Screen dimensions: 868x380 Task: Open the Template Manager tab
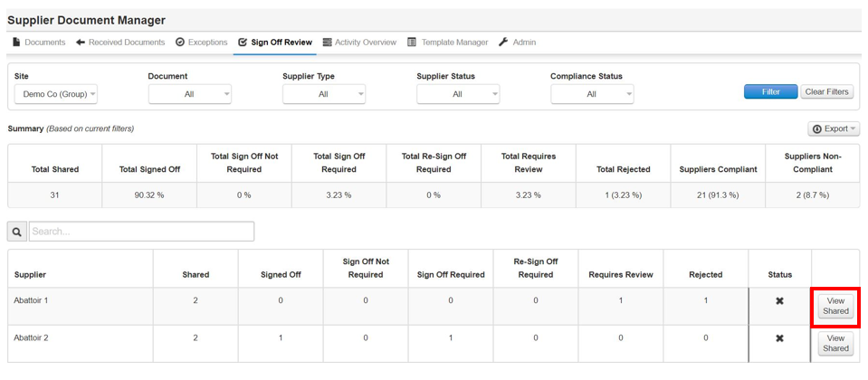click(448, 42)
